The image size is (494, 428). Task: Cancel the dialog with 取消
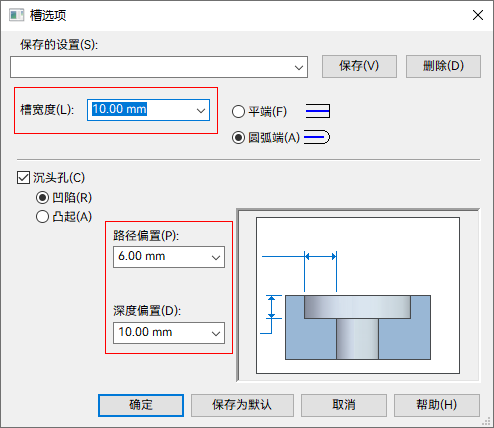click(x=344, y=405)
